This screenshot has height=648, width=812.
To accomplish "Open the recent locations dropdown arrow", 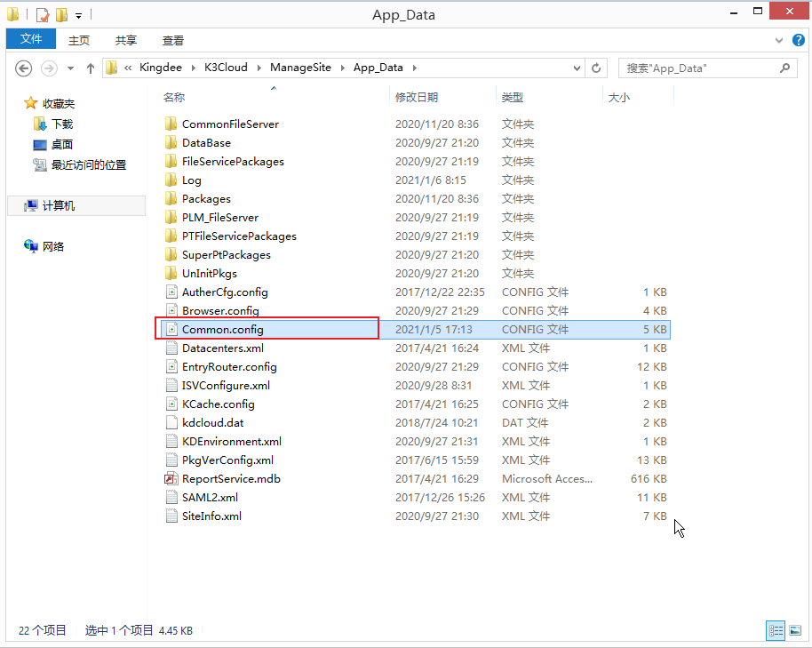I will click(70, 68).
